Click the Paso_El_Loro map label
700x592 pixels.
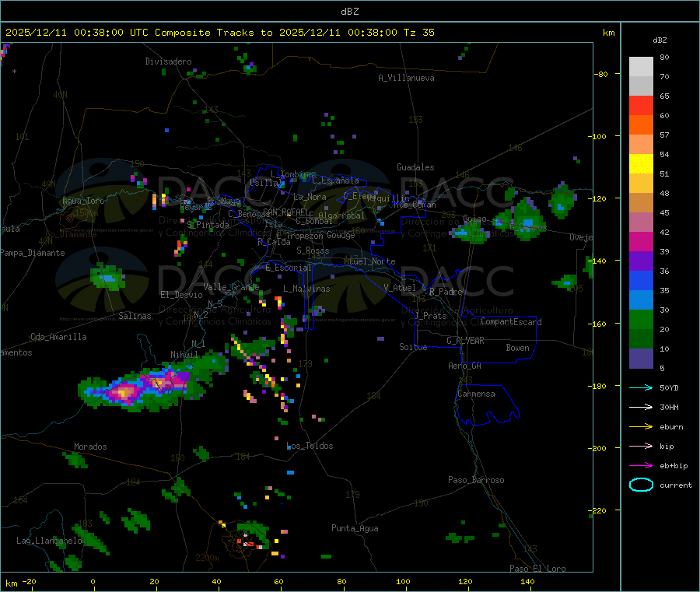538,569
